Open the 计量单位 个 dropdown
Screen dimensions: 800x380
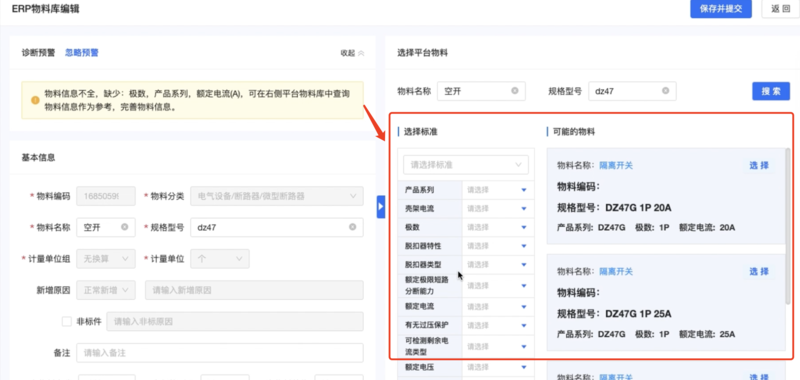220,259
